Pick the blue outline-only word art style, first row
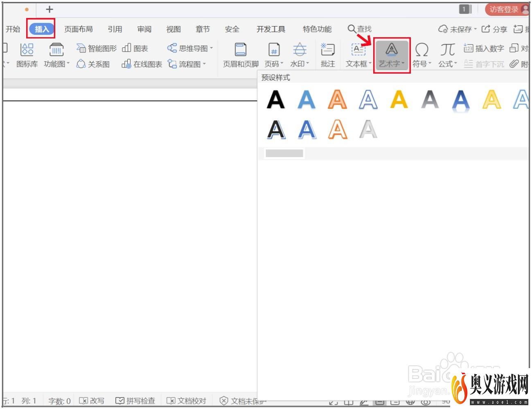The width and height of the screenshot is (532, 409). point(368,99)
